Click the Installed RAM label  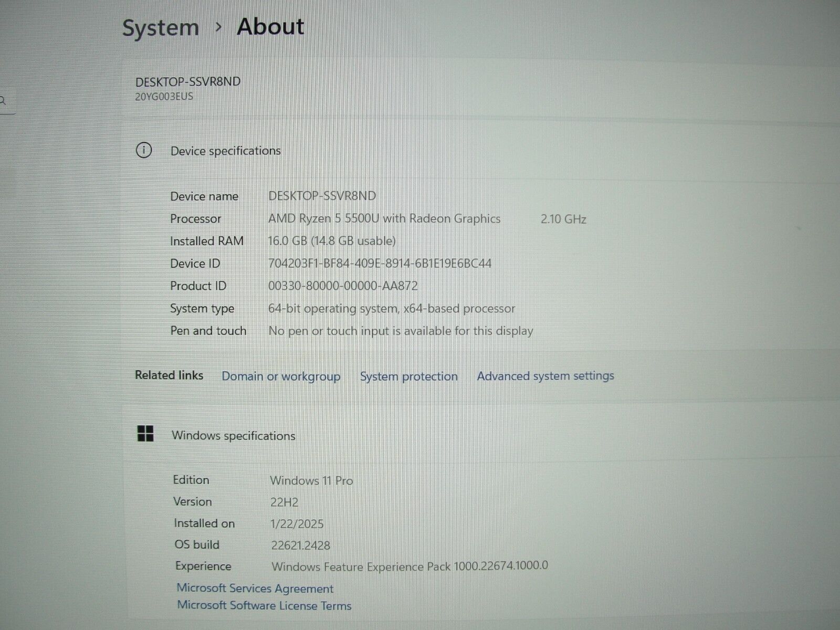[207, 241]
